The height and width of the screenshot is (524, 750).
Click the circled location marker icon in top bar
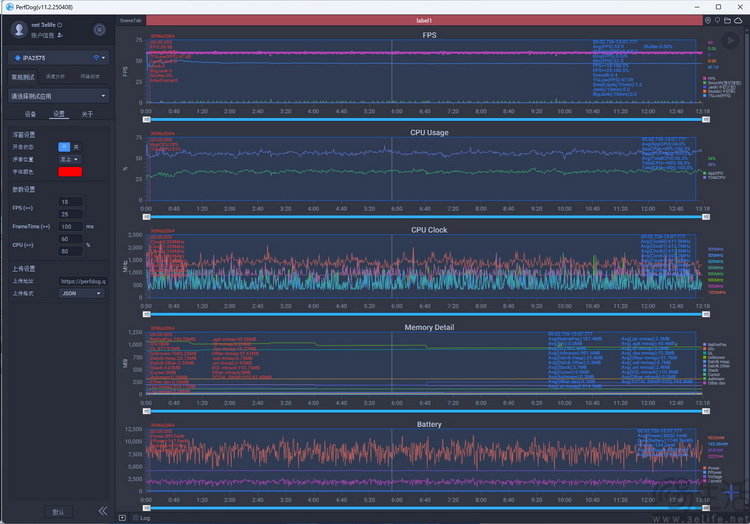pyautogui.click(x=708, y=21)
